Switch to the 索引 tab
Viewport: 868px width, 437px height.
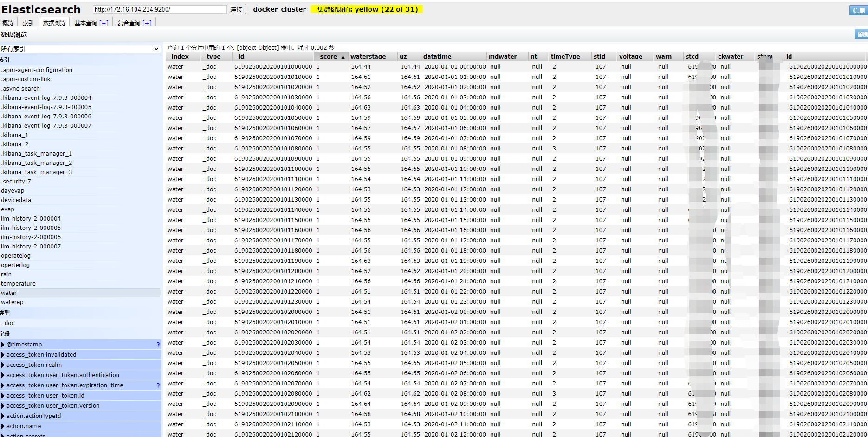[x=27, y=22]
